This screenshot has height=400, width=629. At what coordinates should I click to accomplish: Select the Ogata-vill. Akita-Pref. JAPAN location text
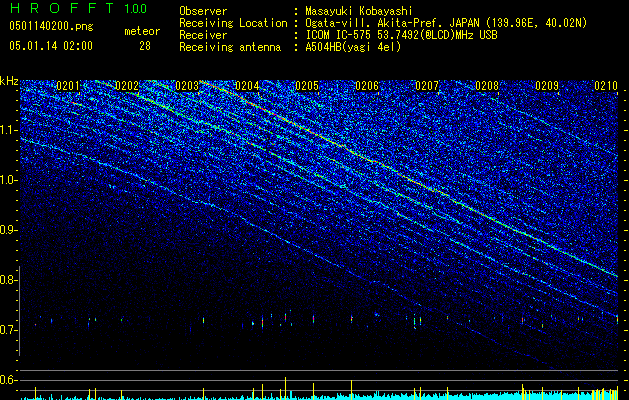(446, 23)
